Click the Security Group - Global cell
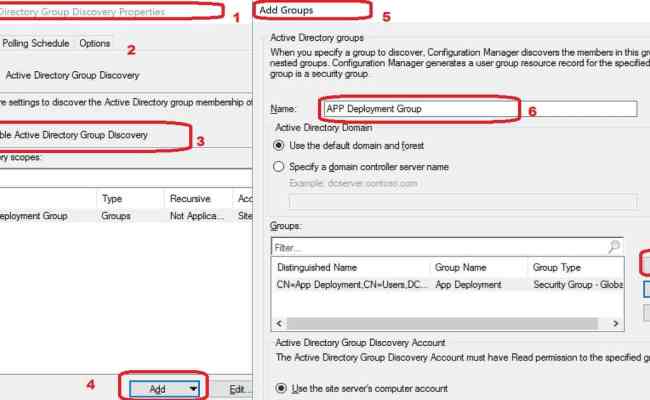 click(576, 285)
